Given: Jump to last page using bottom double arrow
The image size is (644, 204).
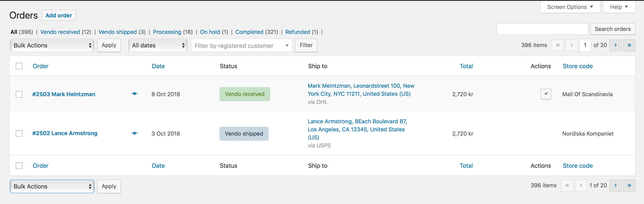Looking at the screenshot, I should pos(629,186).
